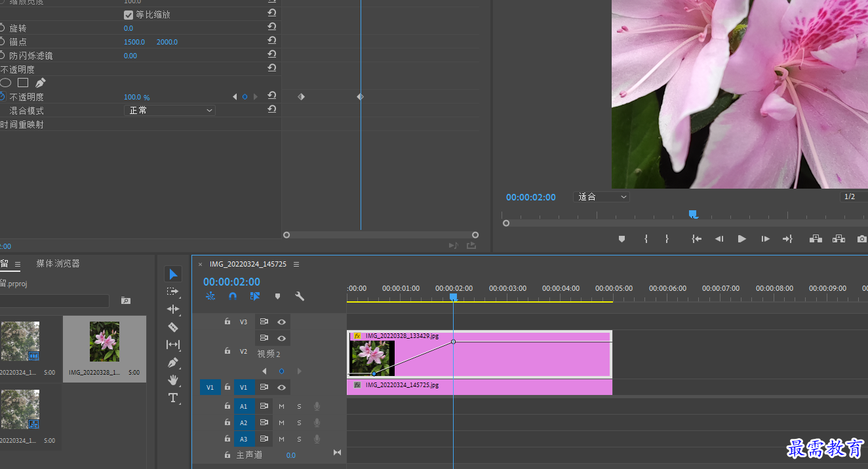Select the Hand tool
This screenshot has height=469, width=868.
click(x=173, y=380)
